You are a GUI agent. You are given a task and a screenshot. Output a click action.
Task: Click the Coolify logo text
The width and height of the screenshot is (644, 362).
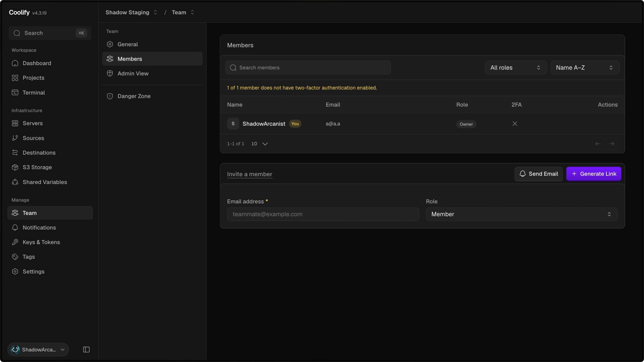[x=19, y=12]
